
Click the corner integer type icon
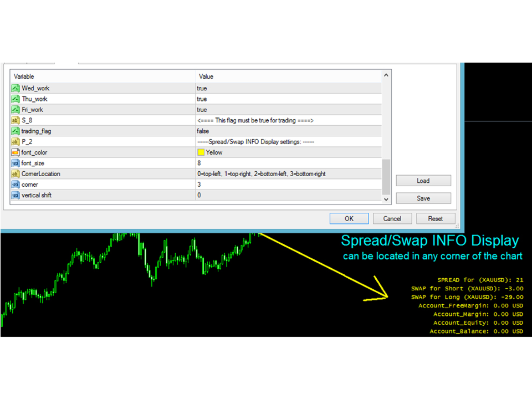coord(16,185)
